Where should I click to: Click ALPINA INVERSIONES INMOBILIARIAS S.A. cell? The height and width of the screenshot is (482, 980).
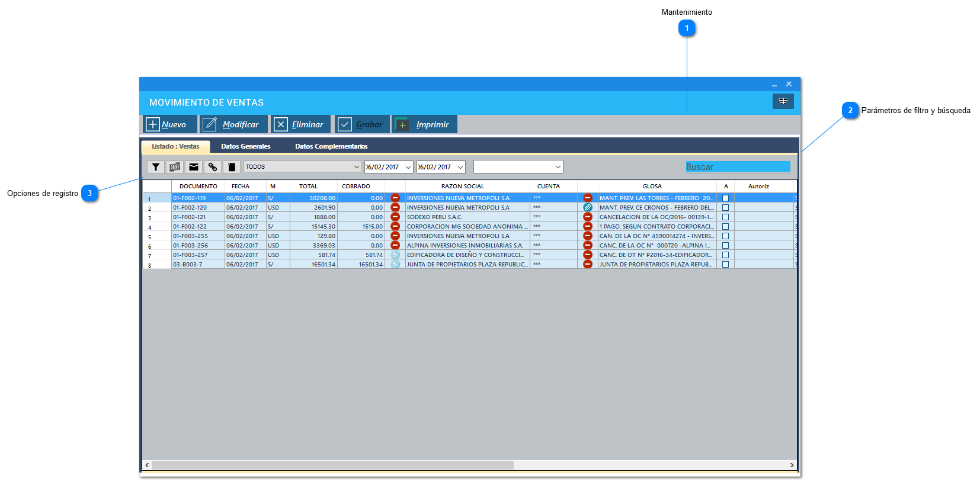(467, 245)
